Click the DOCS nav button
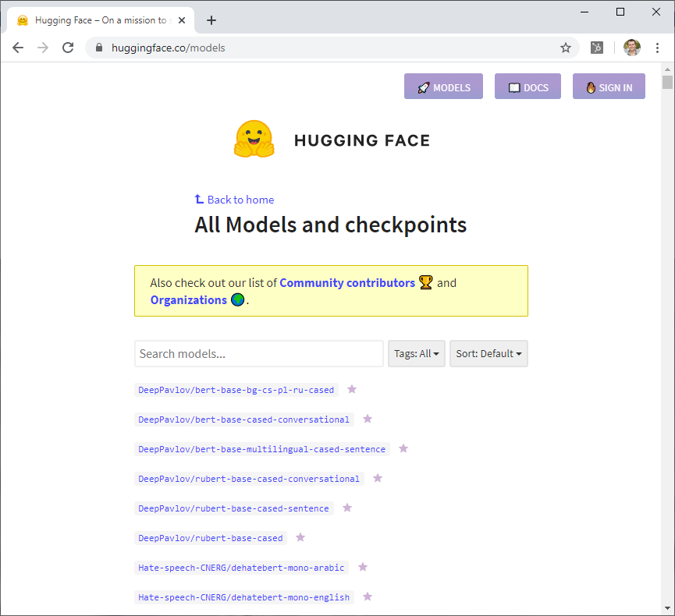Screen dimensions: 675x616 [x=528, y=86]
